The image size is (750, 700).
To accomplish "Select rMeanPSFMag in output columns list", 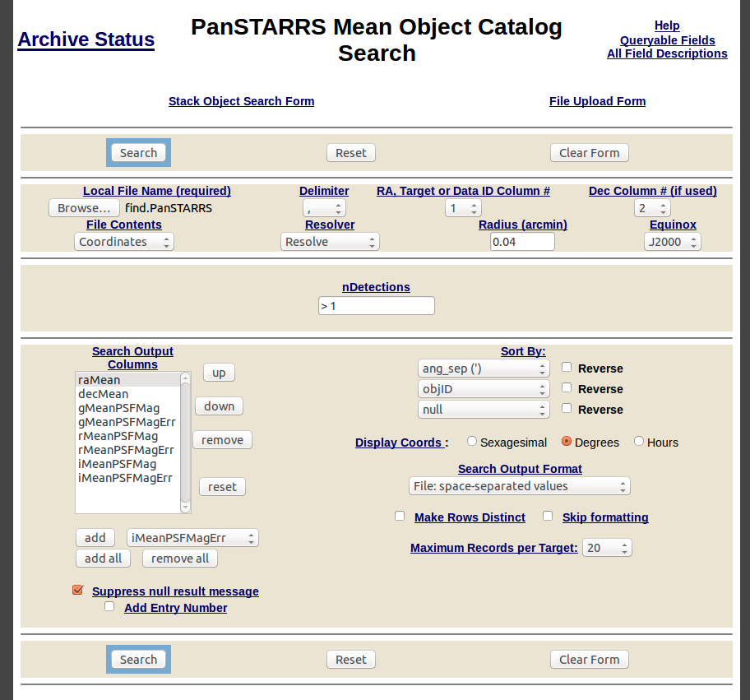I will point(127,436).
